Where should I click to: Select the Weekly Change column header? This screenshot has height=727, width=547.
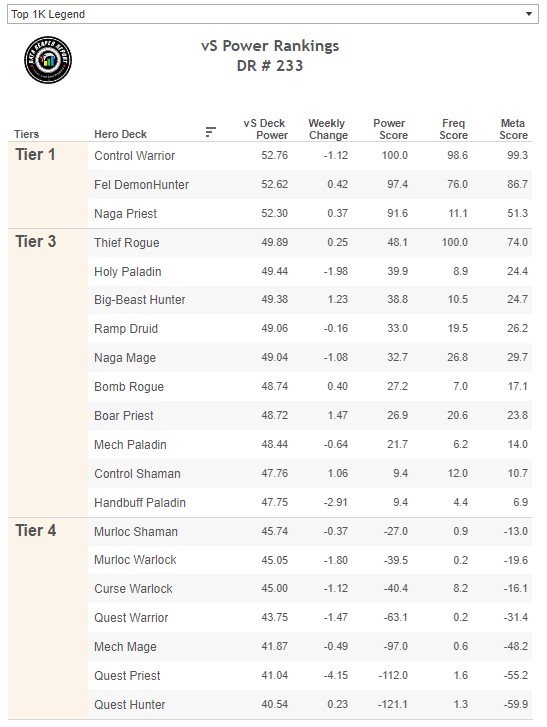point(328,129)
